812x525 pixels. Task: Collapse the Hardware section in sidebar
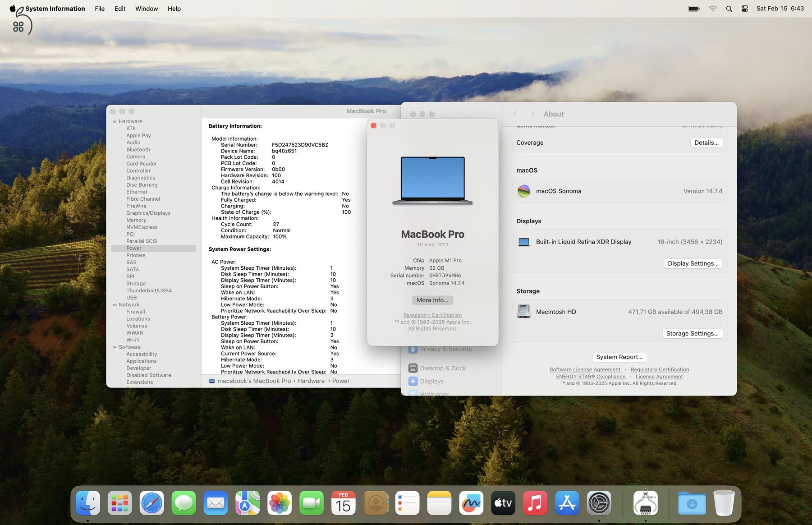coord(115,121)
